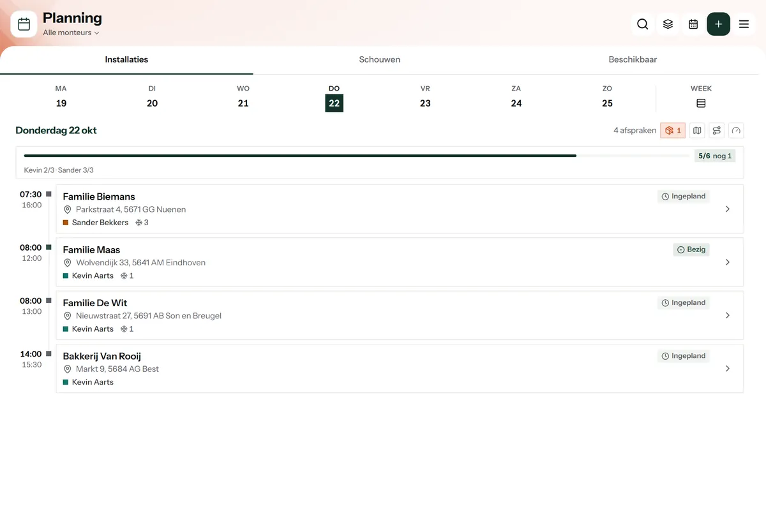Image resolution: width=766 pixels, height=532 pixels.
Task: Switch to the Installaties tab
Action: click(x=126, y=60)
